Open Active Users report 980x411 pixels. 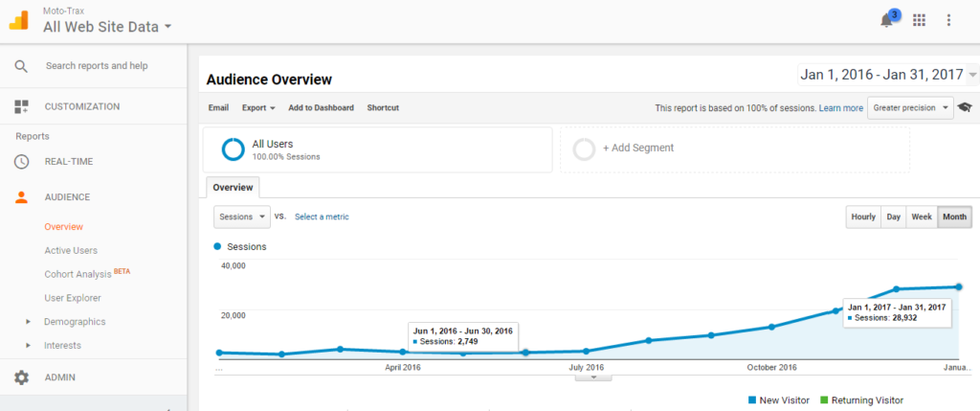click(x=71, y=250)
